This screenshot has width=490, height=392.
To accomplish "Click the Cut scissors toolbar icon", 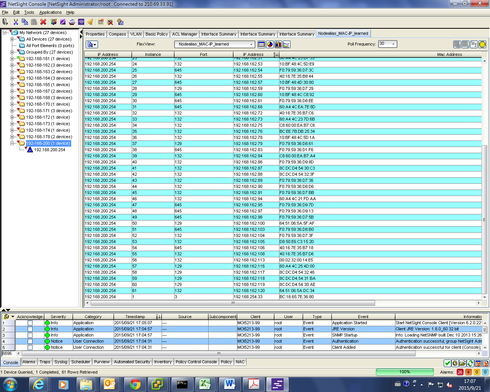I will coord(15,22).
